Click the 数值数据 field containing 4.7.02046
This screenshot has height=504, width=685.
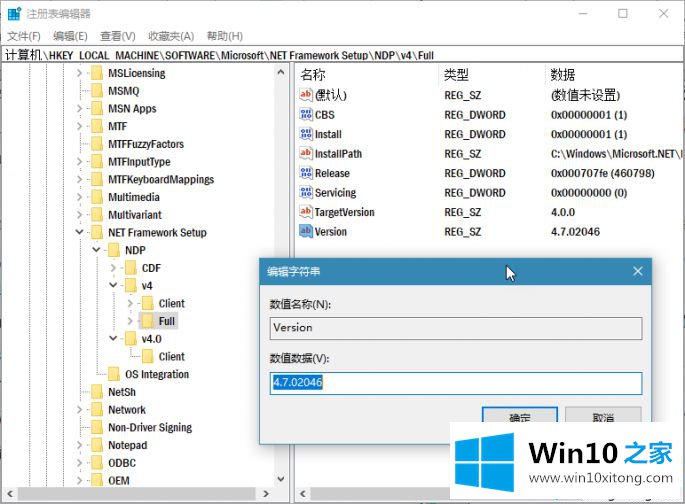tap(456, 383)
